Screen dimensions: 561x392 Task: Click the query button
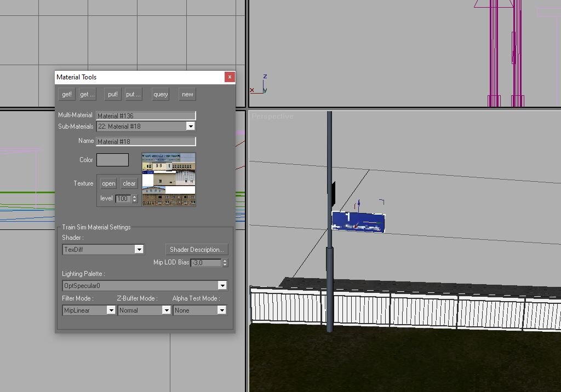[x=161, y=94]
